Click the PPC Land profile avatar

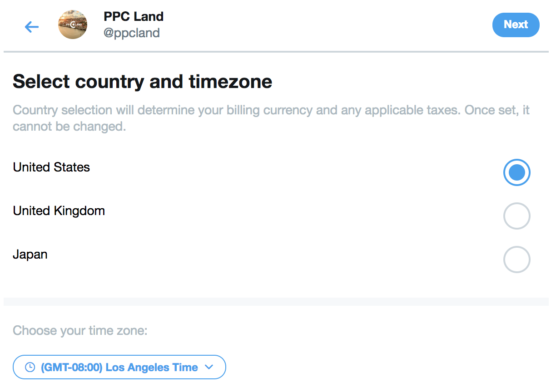pos(73,24)
